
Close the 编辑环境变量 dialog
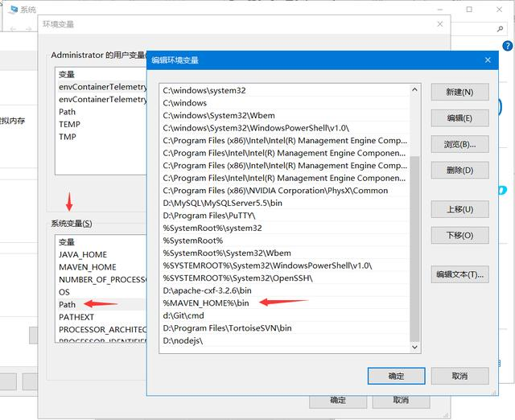pos(488,60)
